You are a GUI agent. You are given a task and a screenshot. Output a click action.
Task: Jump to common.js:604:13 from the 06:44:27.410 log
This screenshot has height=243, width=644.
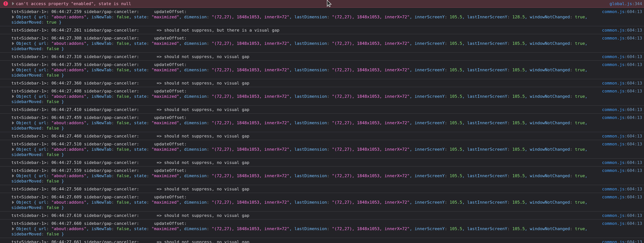622,110
